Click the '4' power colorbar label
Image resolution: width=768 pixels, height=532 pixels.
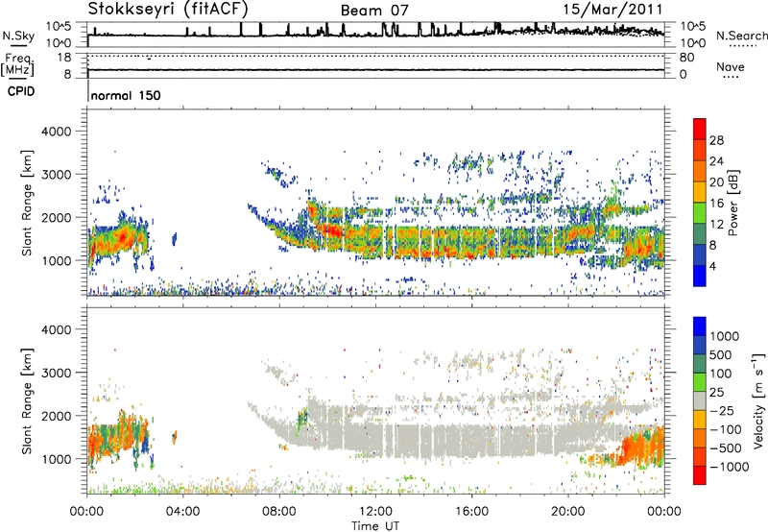pos(712,267)
